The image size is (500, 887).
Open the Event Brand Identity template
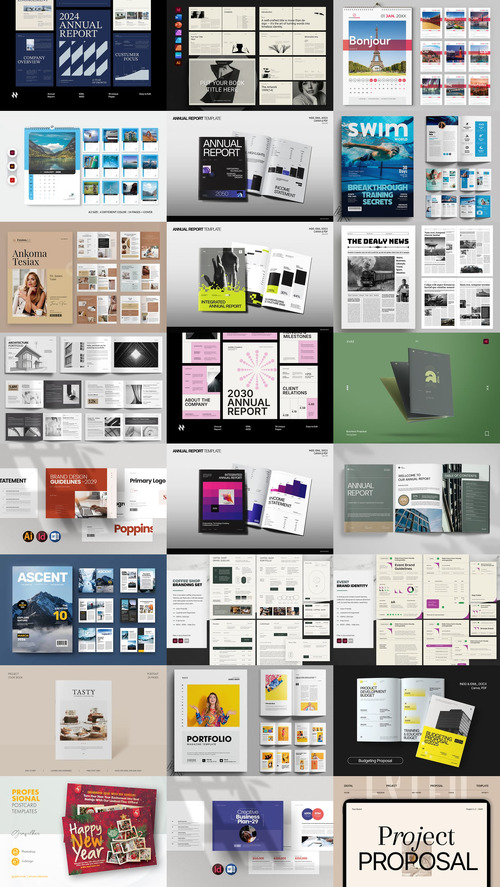pyautogui.click(x=417, y=609)
